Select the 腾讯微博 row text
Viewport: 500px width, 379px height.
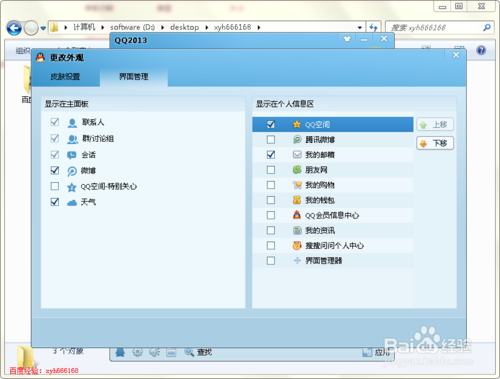(320, 140)
